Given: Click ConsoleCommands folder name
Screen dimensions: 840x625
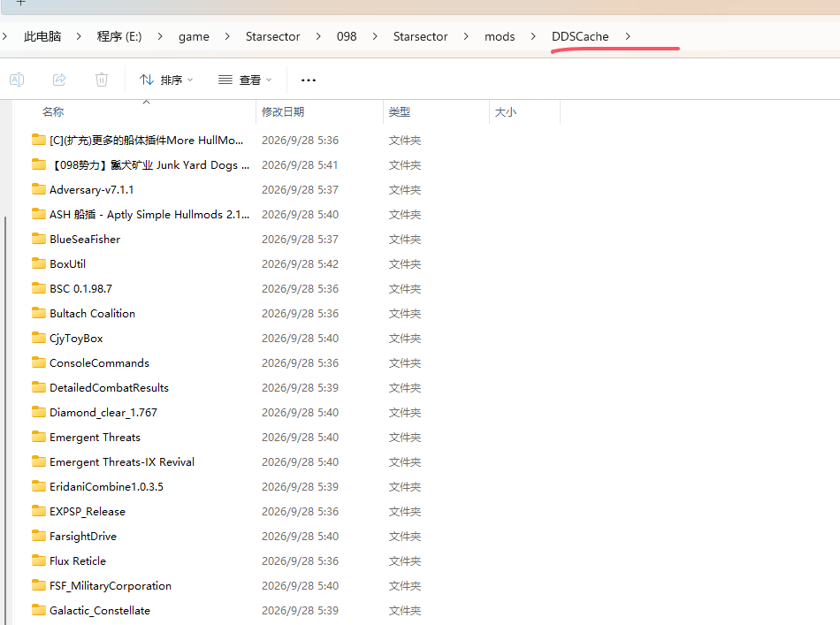Looking at the screenshot, I should (x=99, y=363).
